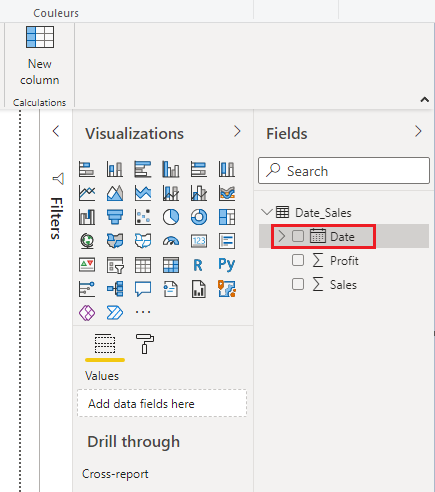Click the Drill through heading
The height and width of the screenshot is (492, 435).
(134, 441)
